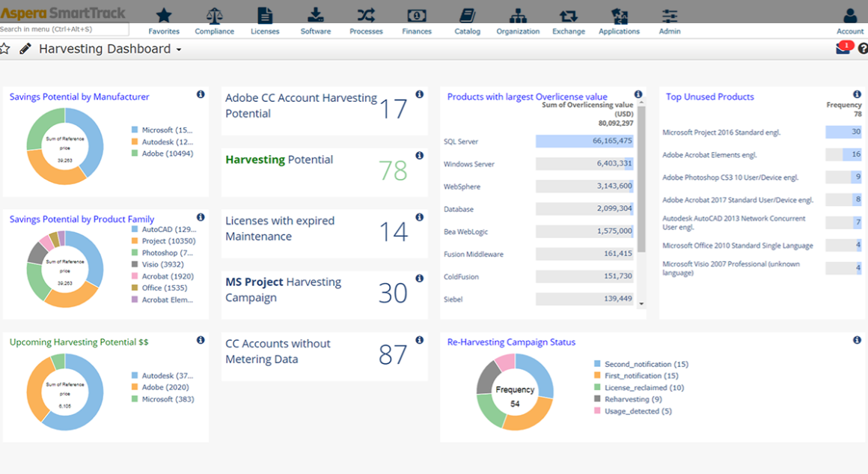Open the Applications icon
This screenshot has height=474, width=868.
[619, 16]
